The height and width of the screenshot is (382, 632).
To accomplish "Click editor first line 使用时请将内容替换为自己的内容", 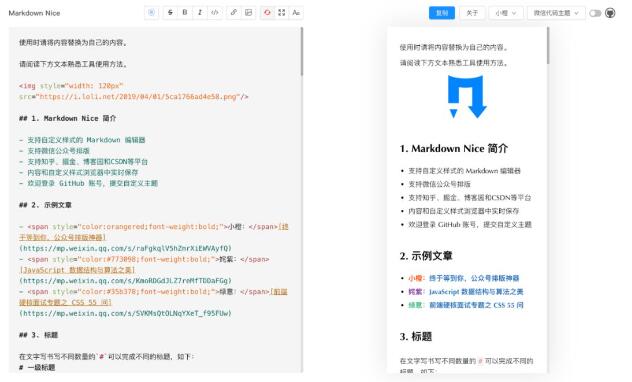I will 73,42.
